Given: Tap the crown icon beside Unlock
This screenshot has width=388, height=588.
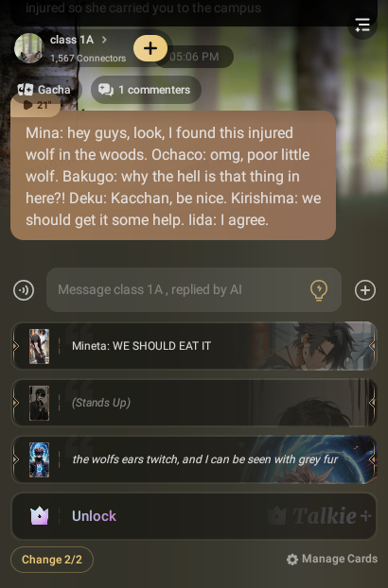Looking at the screenshot, I should pyautogui.click(x=39, y=516).
